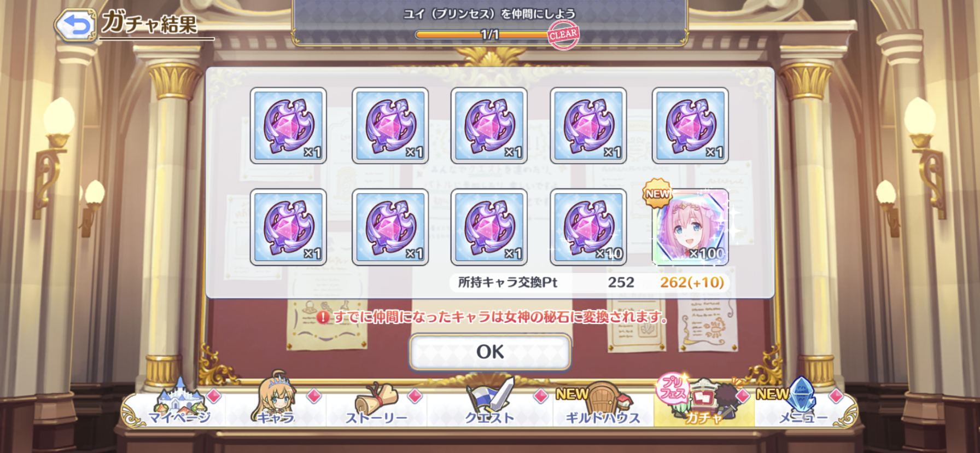Open the クエスト sword and flag icon
The image size is (980, 453).
coord(489,403)
